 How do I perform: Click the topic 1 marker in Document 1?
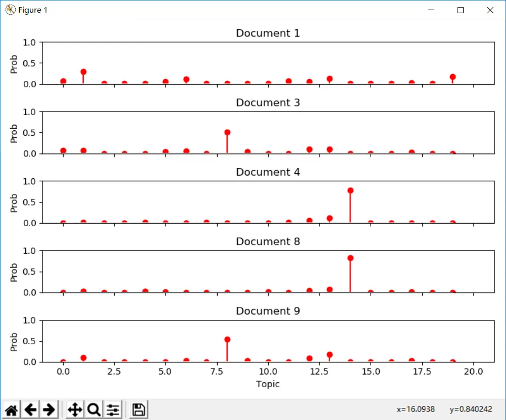(x=83, y=72)
